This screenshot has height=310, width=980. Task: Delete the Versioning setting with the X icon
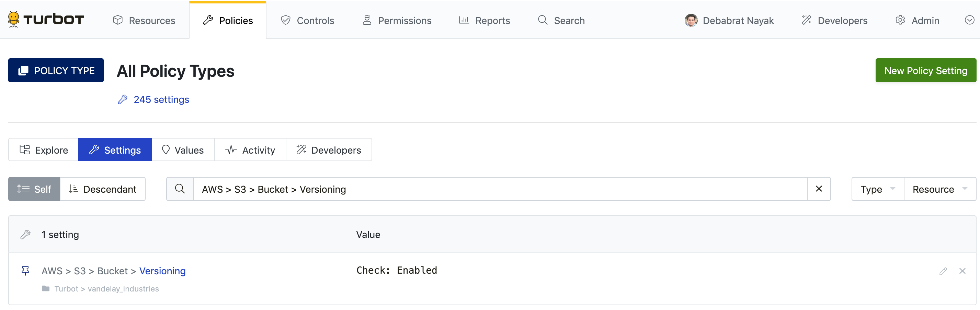coord(962,271)
